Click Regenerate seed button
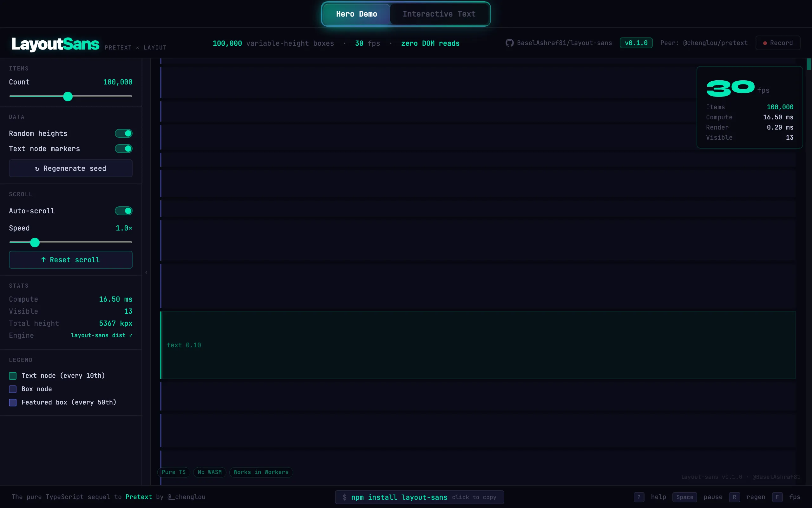The width and height of the screenshot is (812, 508). point(70,168)
